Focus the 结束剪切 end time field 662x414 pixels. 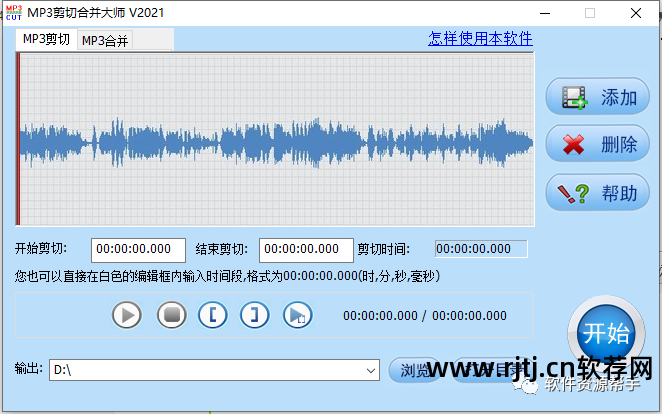(306, 250)
